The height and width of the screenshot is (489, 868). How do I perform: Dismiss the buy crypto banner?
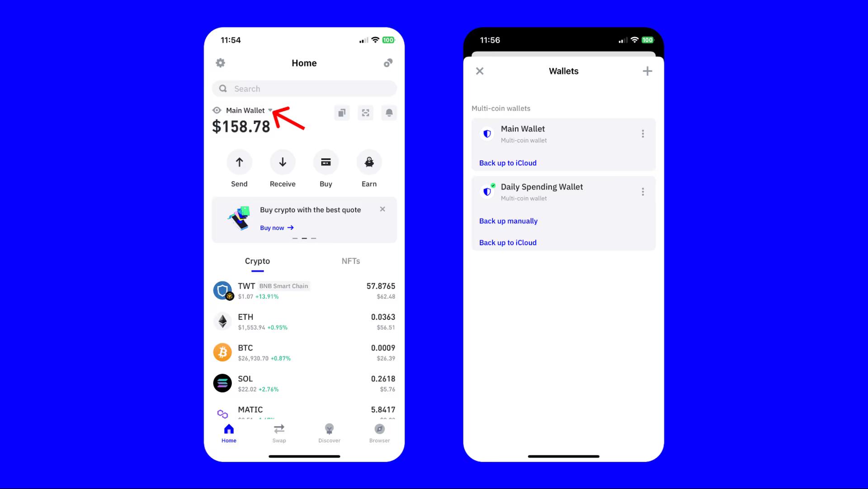(383, 209)
